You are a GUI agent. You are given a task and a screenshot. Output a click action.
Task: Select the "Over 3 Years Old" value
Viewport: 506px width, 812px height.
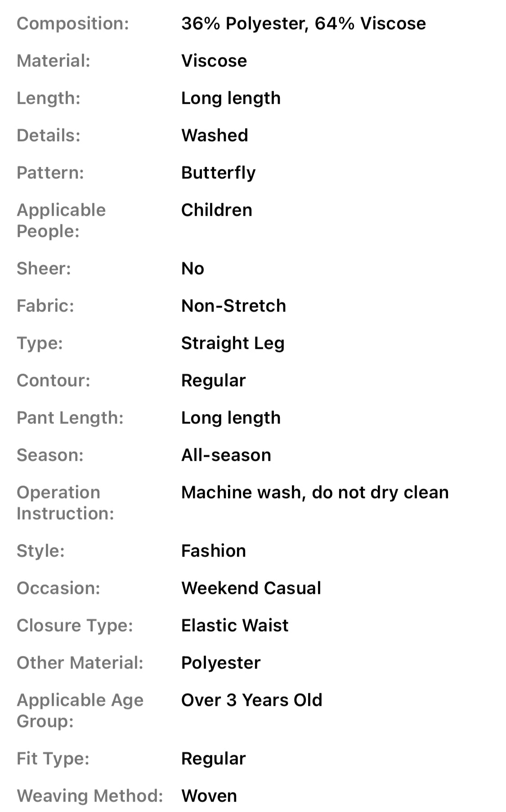point(251,700)
